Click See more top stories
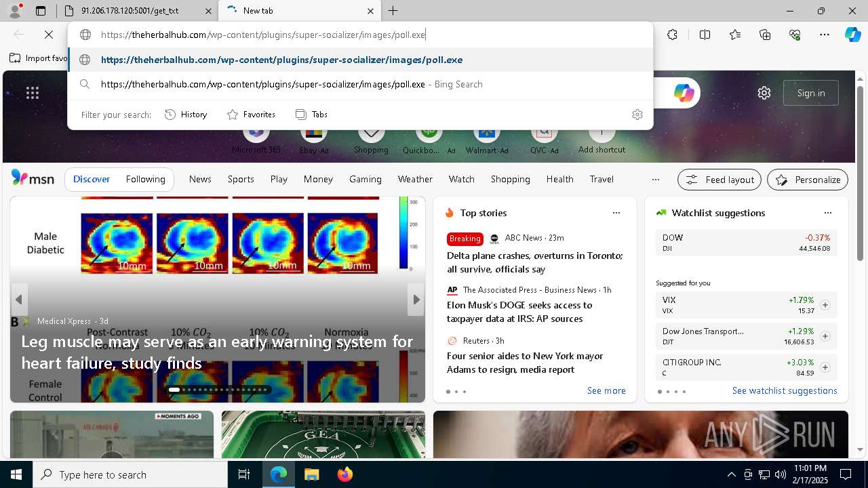Viewport: 868px width, 488px height. pos(606,390)
